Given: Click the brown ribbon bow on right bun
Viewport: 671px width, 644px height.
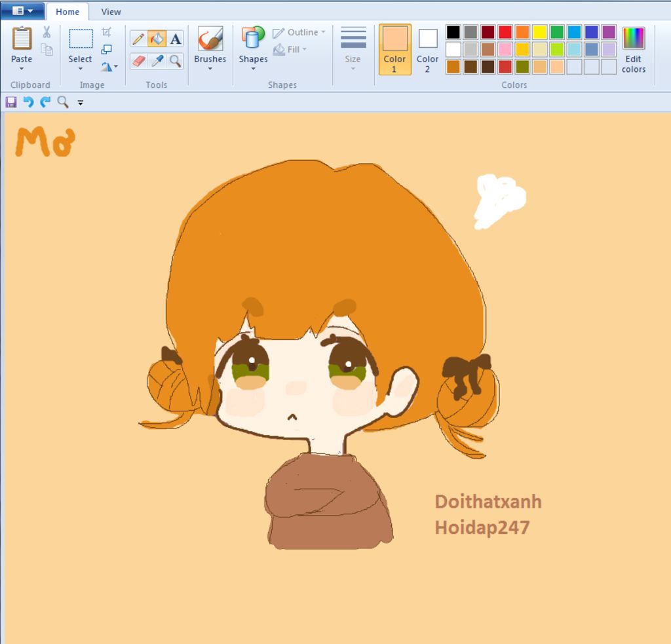Looking at the screenshot, I should click(x=467, y=375).
